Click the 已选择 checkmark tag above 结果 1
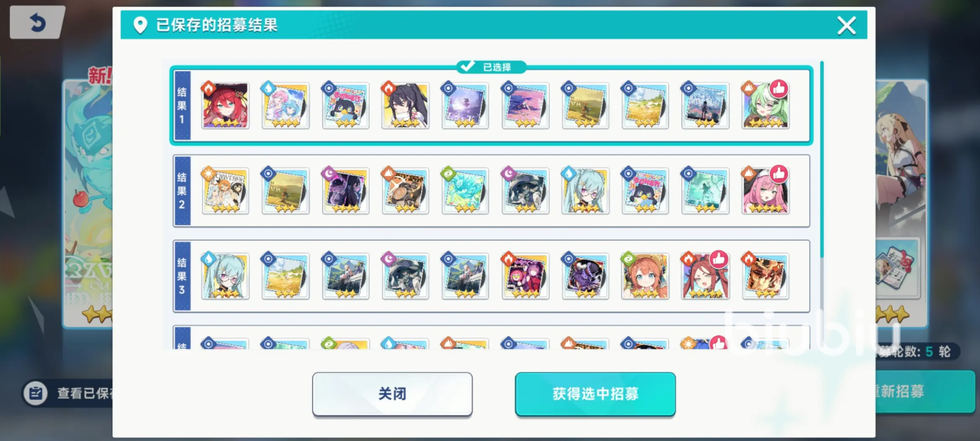Viewport: 980px width, 441px height. tap(491, 67)
